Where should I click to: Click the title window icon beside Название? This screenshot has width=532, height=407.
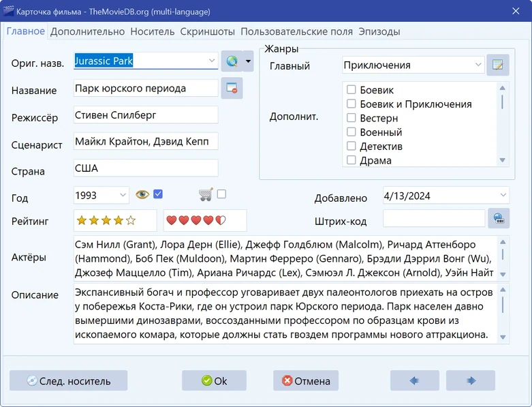point(232,88)
